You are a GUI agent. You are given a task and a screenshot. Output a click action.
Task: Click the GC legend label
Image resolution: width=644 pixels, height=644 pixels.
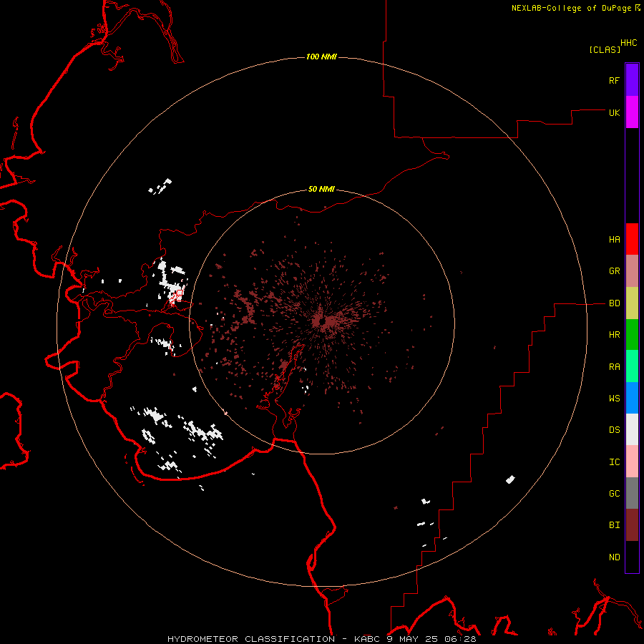click(614, 494)
